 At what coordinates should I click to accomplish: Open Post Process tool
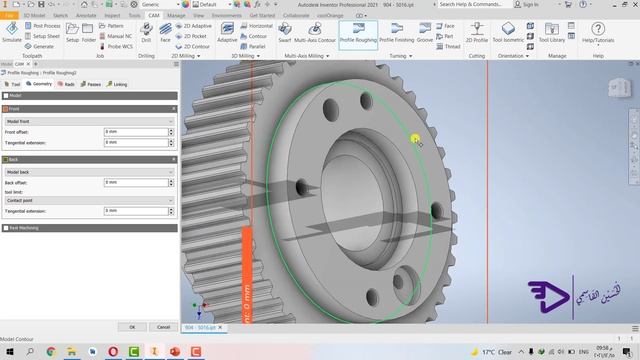[x=42, y=26]
